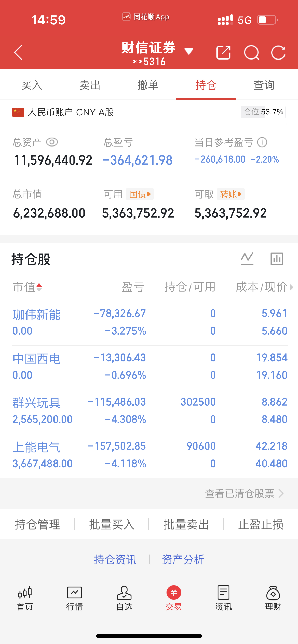The height and width of the screenshot is (644, 298).
Task: Tap 持仓管理 button
Action: (x=37, y=524)
